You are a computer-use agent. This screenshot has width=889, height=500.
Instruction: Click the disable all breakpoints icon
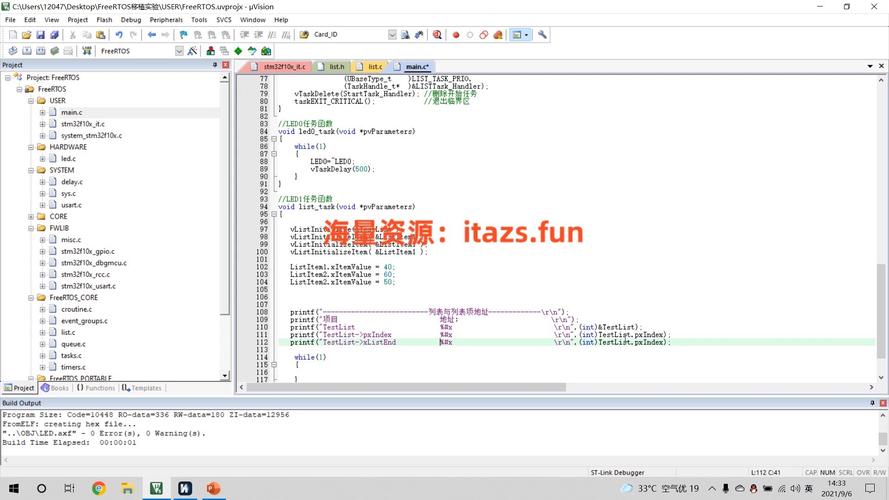pos(484,35)
